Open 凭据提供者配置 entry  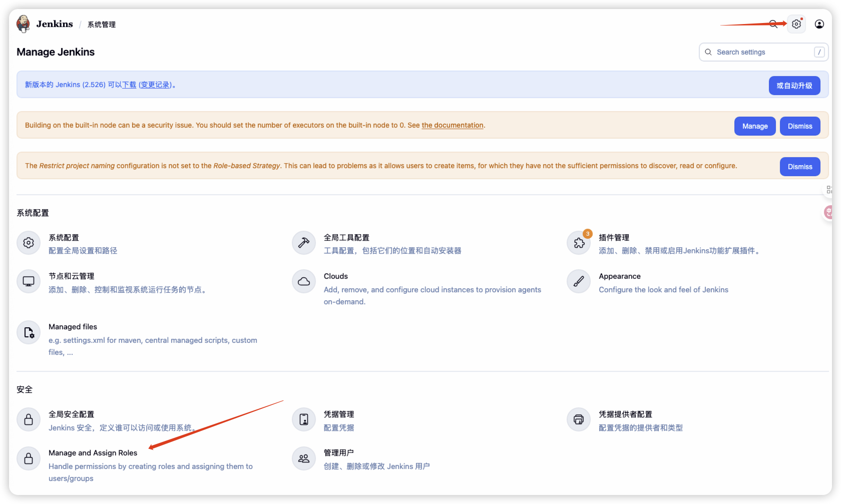[625, 414]
